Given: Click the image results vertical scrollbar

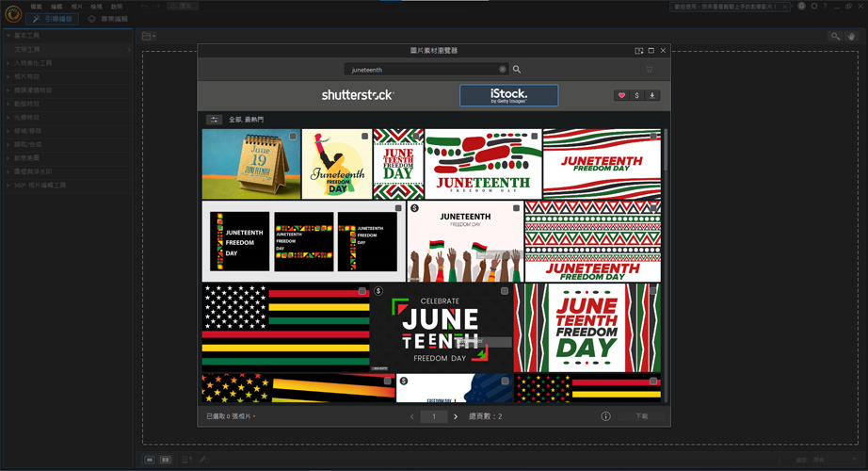Looking at the screenshot, I should click(x=666, y=150).
